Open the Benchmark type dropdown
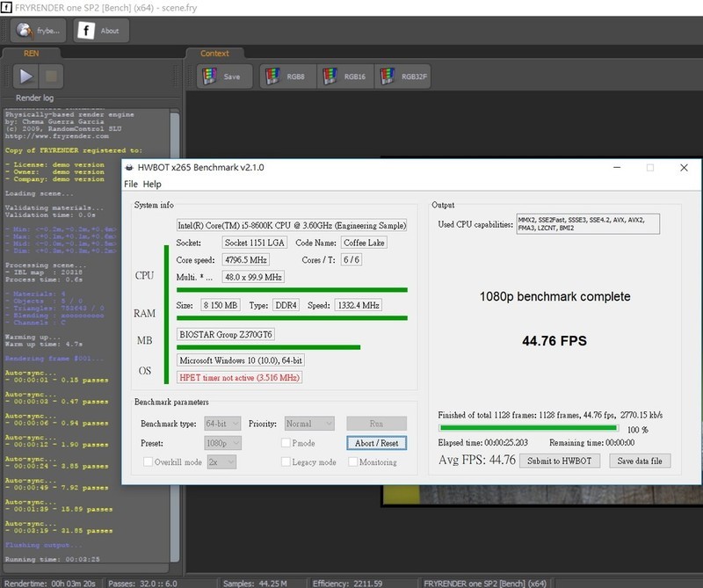The image size is (703, 588). 221,424
